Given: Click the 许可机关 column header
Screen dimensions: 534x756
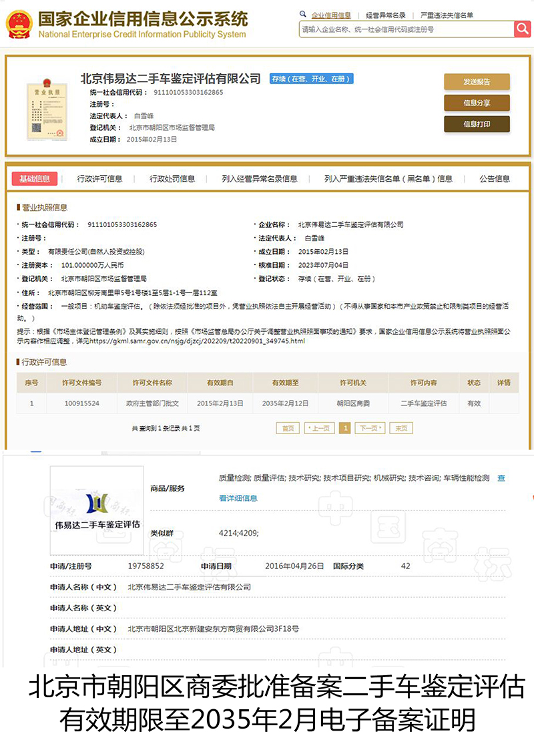Looking at the screenshot, I should pyautogui.click(x=353, y=383).
